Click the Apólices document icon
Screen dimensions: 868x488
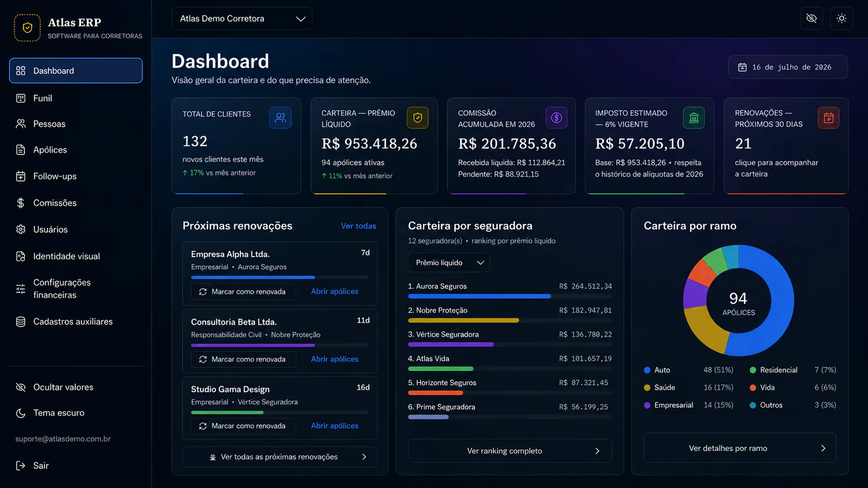click(x=21, y=150)
